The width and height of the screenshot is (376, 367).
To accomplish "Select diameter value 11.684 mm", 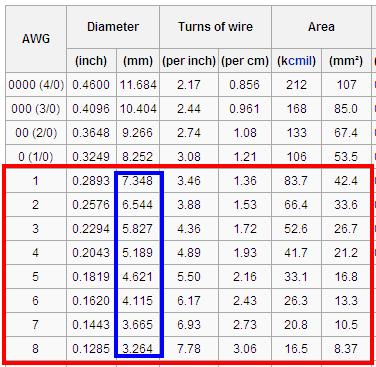I will (x=138, y=85).
